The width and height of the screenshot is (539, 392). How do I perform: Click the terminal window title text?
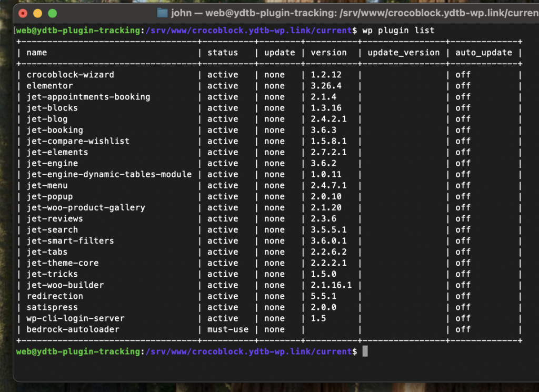pyautogui.click(x=355, y=13)
